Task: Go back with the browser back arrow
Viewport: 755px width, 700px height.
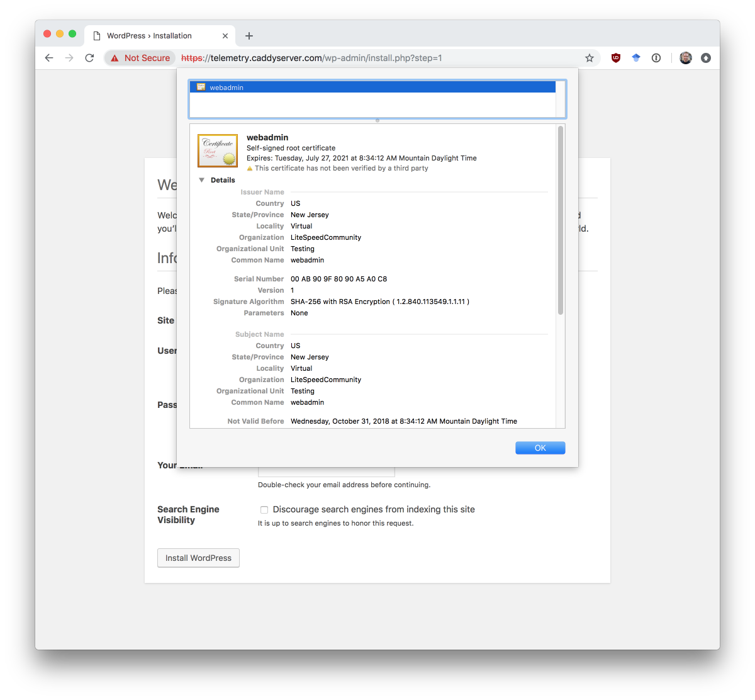Action: (x=49, y=58)
